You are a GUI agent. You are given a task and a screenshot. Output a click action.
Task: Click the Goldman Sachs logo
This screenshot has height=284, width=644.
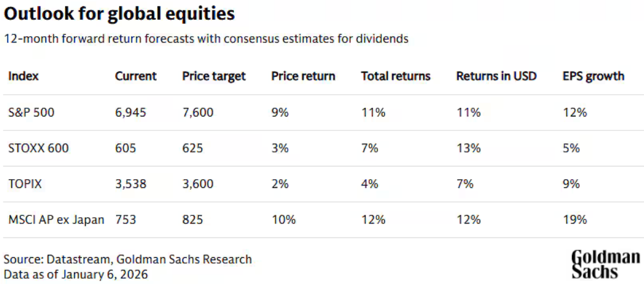pos(605,264)
